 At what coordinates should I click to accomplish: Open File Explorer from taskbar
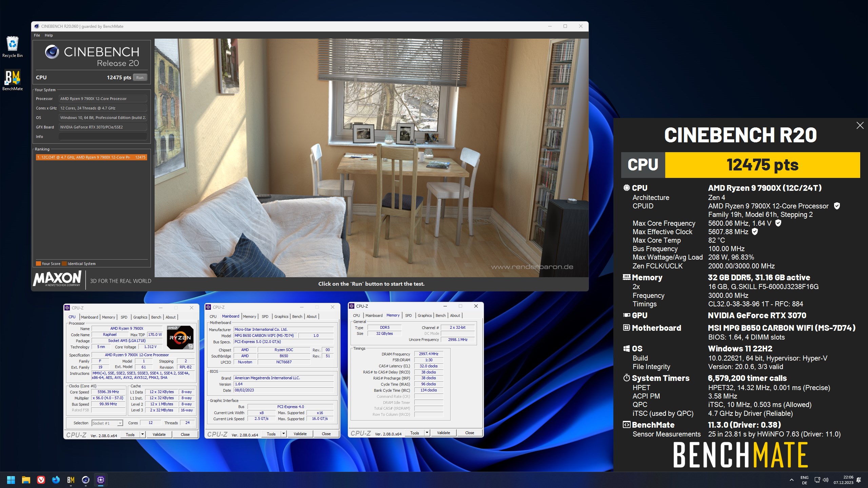click(x=26, y=480)
